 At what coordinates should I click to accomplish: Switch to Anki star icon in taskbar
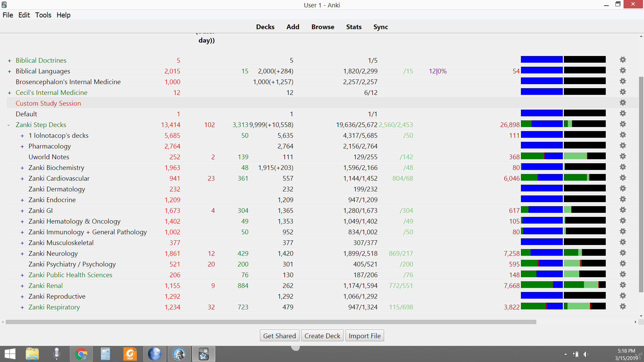204,354
